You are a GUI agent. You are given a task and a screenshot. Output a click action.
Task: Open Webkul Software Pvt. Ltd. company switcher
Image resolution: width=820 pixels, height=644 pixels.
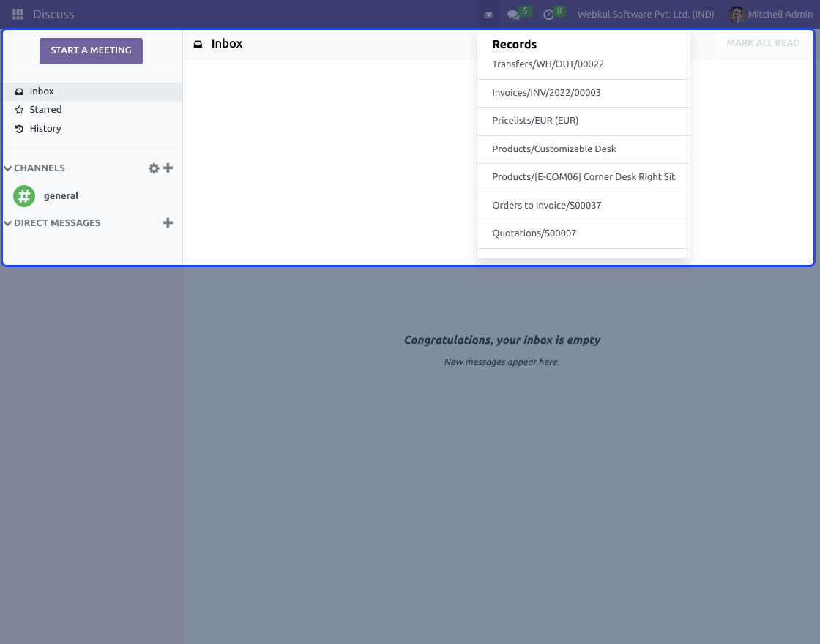(645, 14)
